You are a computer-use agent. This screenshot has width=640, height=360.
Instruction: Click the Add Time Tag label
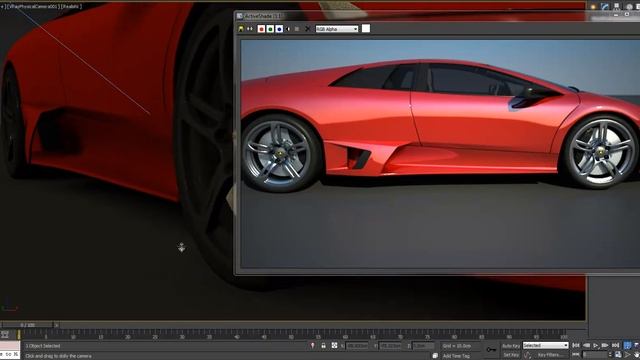[456, 356]
